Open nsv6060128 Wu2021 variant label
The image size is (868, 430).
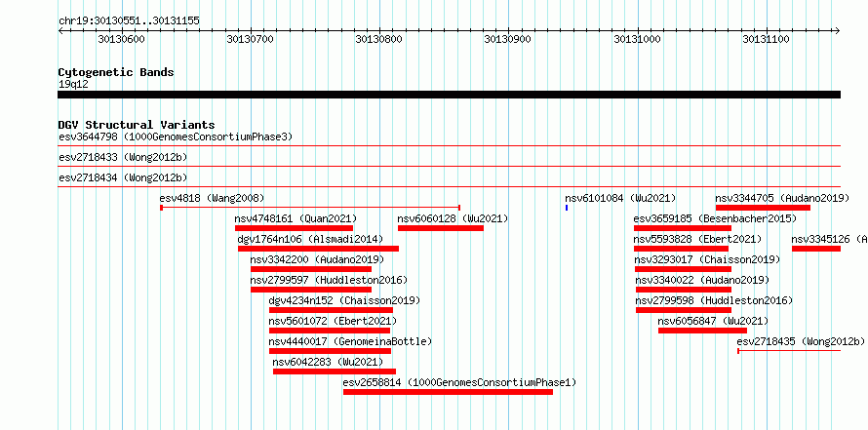tap(453, 218)
